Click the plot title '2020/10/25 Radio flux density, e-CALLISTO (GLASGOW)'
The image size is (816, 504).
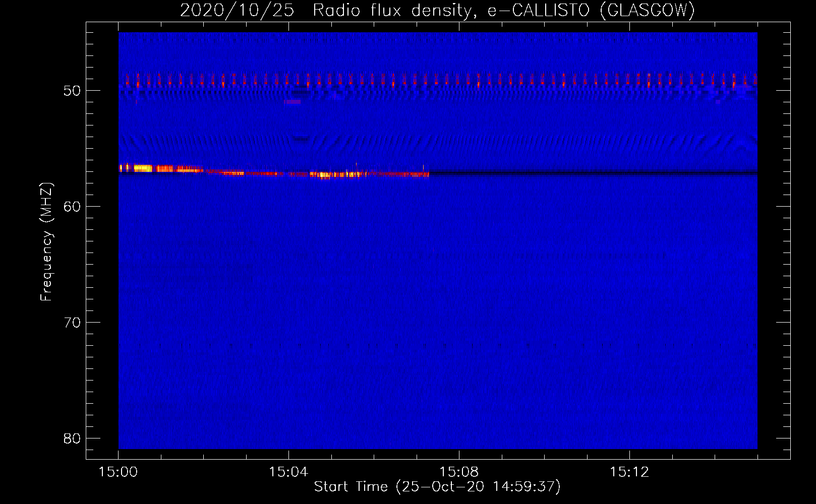tap(437, 10)
